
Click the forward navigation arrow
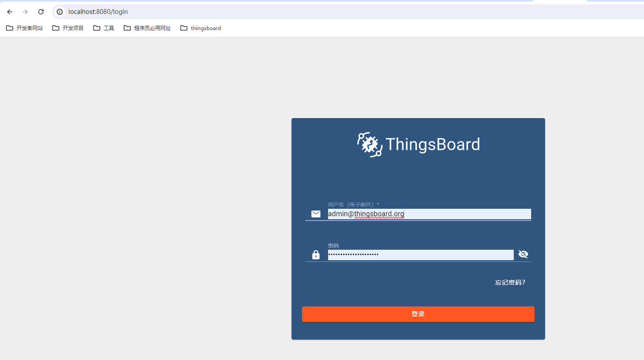(25, 12)
